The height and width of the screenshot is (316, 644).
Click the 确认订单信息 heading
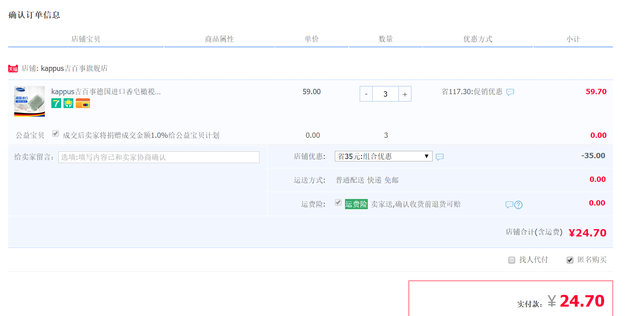[x=34, y=15]
